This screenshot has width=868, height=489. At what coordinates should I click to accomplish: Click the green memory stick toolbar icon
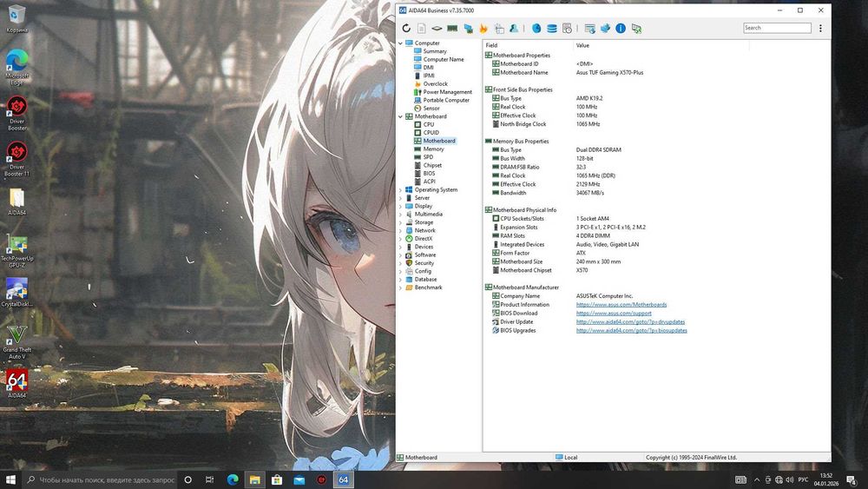pyautogui.click(x=452, y=29)
